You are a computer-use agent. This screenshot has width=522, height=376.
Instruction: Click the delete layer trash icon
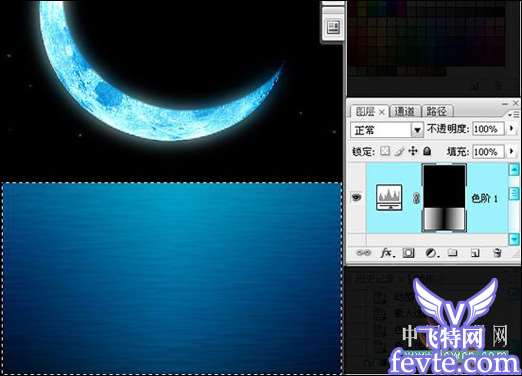[x=497, y=253]
